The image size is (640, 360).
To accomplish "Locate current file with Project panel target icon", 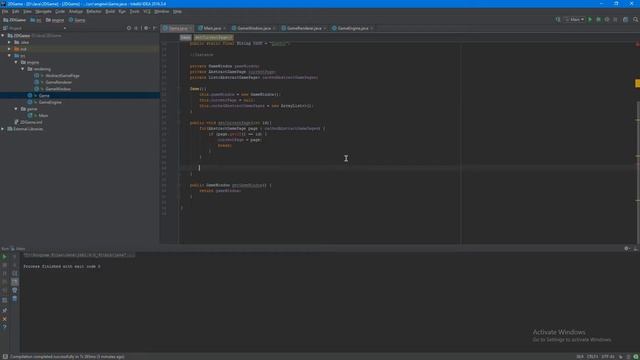I will pyautogui.click(x=129, y=28).
